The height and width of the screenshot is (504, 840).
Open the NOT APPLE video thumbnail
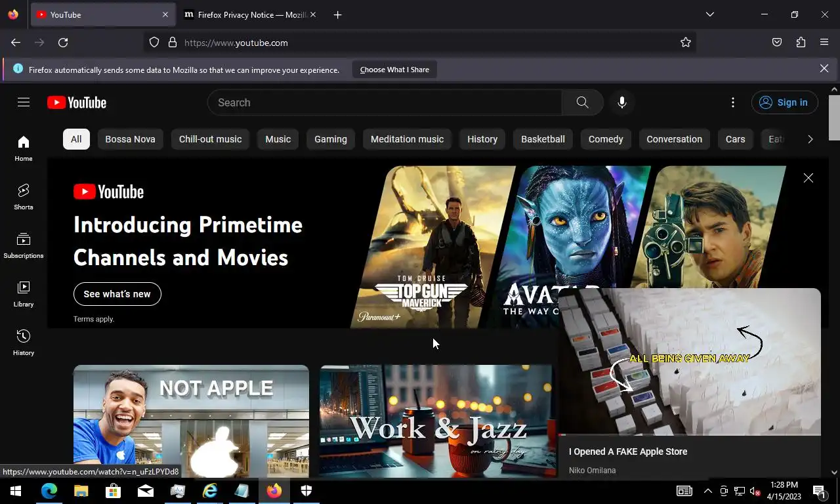coord(191,421)
